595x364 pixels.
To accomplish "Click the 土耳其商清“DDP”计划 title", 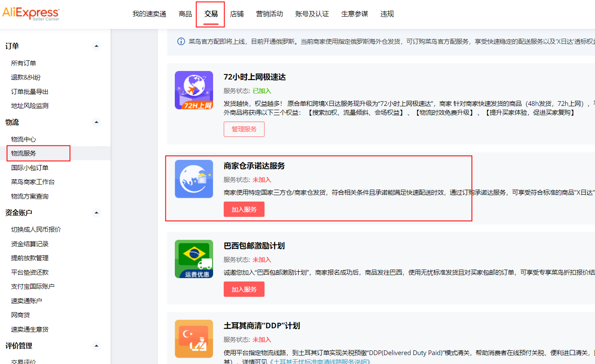I will click(x=262, y=326).
